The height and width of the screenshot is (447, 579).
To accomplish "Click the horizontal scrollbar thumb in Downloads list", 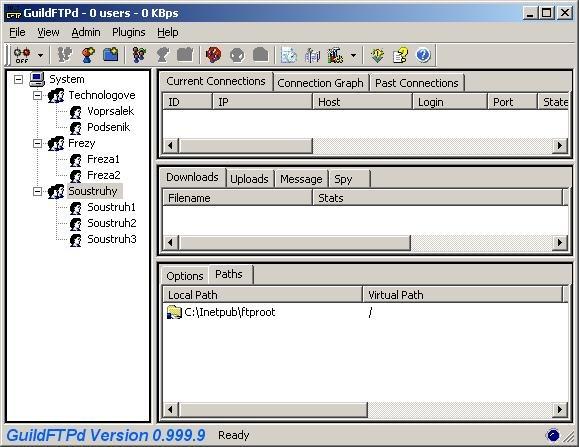I will (294, 243).
